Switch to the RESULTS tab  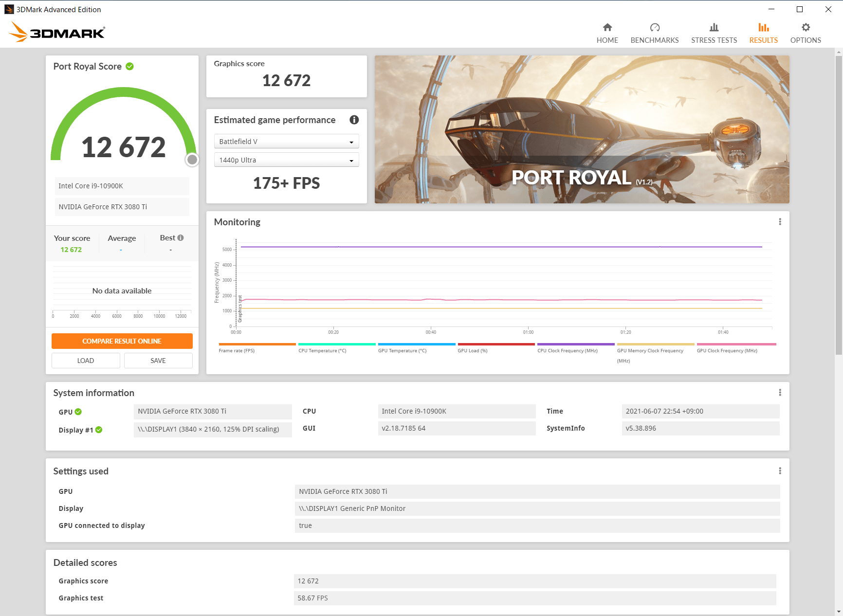coord(763,33)
